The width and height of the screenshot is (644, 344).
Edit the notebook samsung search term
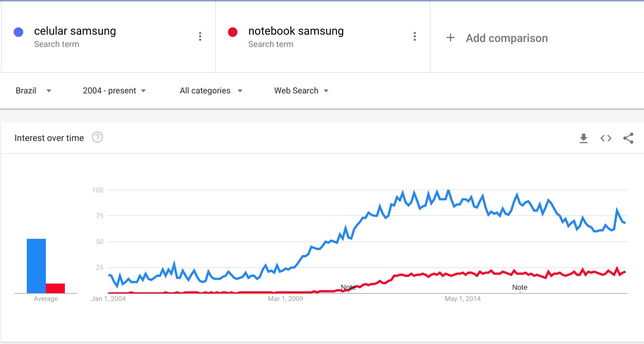coord(296,31)
